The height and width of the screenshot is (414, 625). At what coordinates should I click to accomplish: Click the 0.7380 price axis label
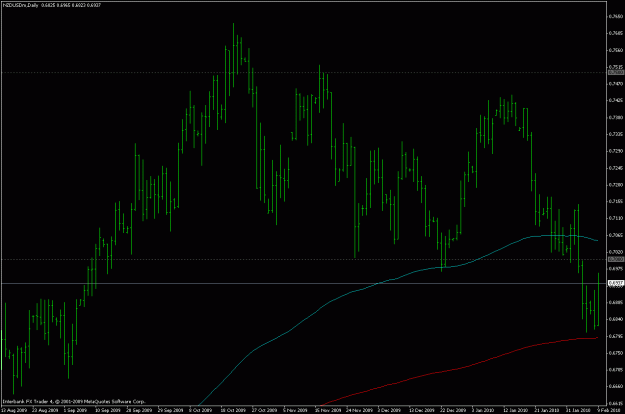click(x=616, y=118)
